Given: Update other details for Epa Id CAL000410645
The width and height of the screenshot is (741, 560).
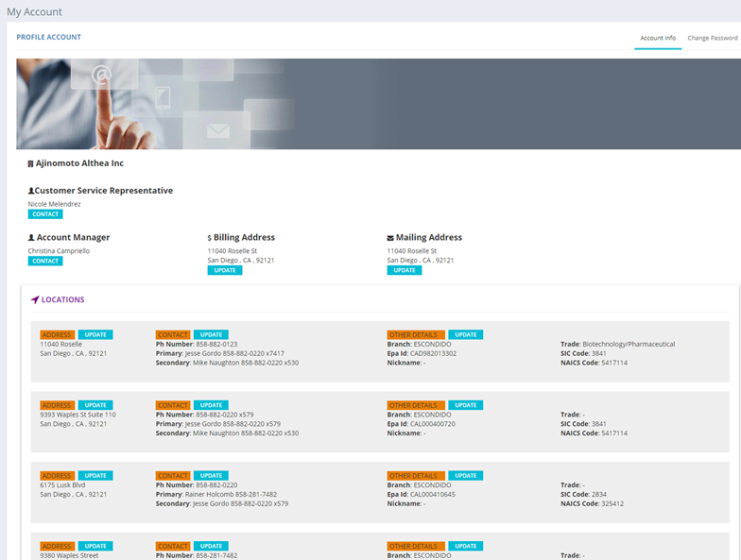Looking at the screenshot, I should coord(465,476).
